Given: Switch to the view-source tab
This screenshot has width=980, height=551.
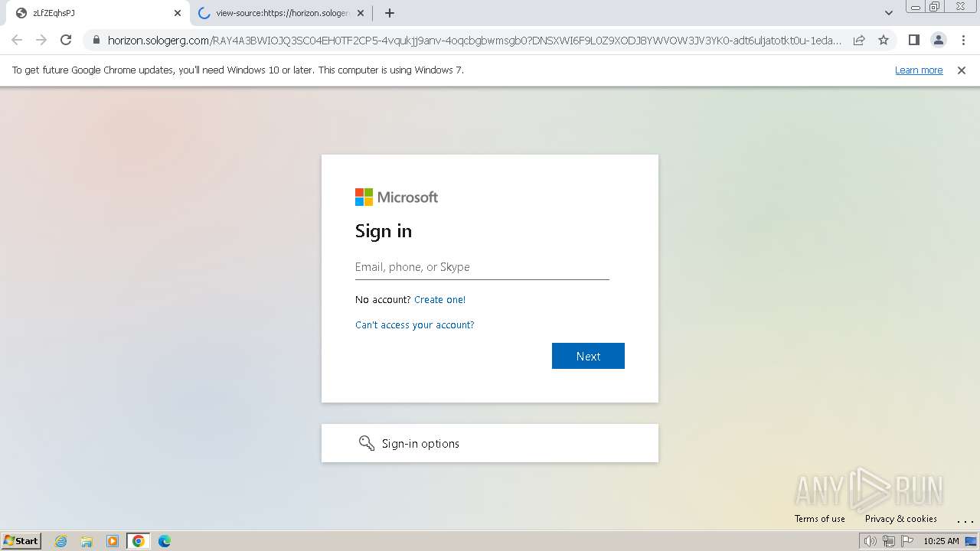Looking at the screenshot, I should coord(281,13).
